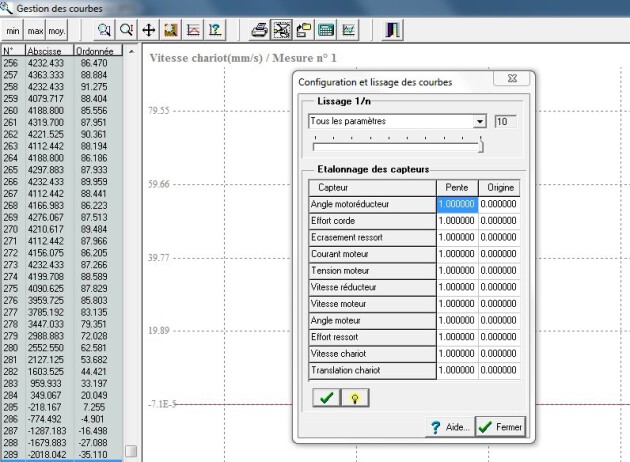630x462 pixels.
Task: Click the Tension moteur row label
Action: [x=372, y=270]
